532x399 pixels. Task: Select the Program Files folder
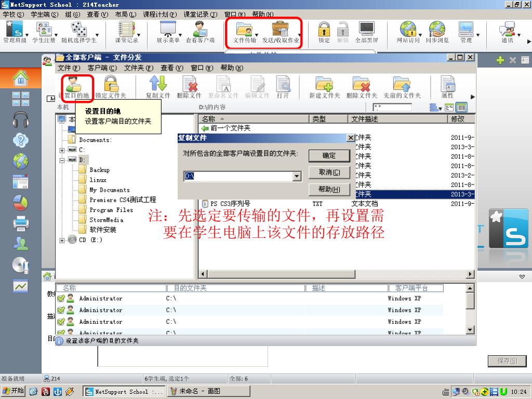click(x=111, y=210)
